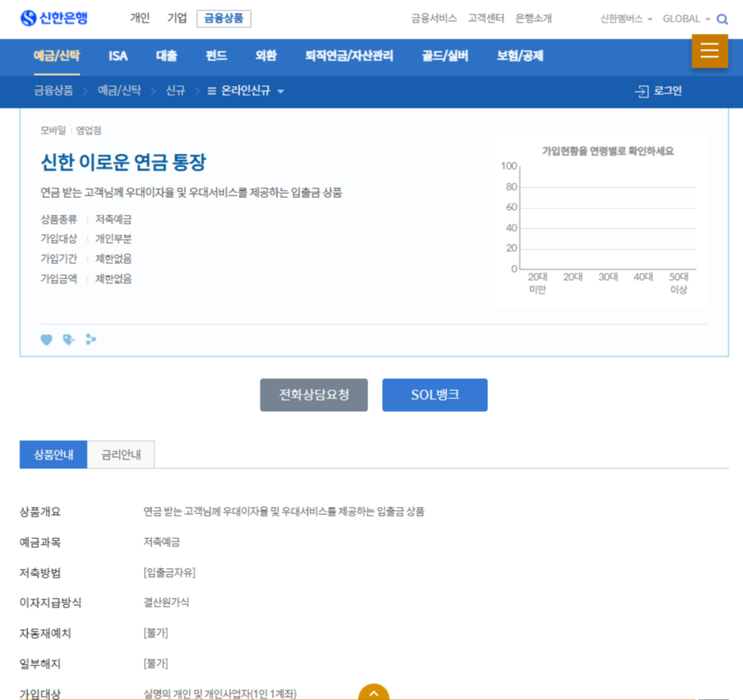Open the 대출 navigation tab
The width and height of the screenshot is (743, 700).
coord(166,56)
